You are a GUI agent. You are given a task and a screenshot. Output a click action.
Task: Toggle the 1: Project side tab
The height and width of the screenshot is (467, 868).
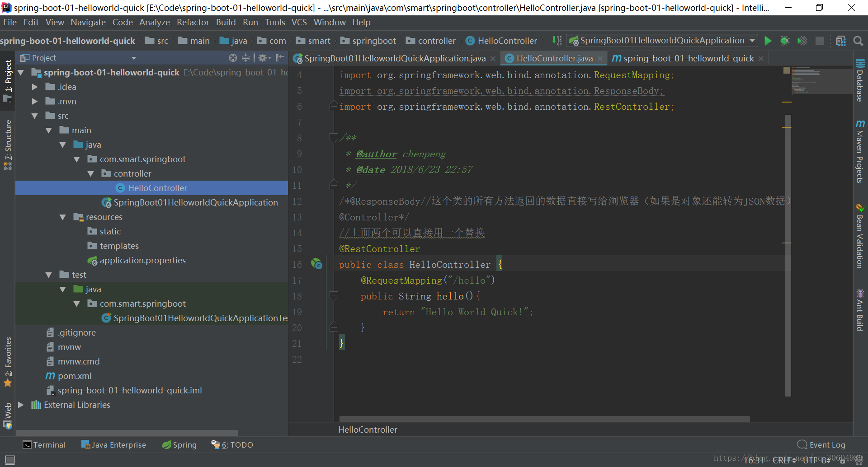click(x=8, y=80)
